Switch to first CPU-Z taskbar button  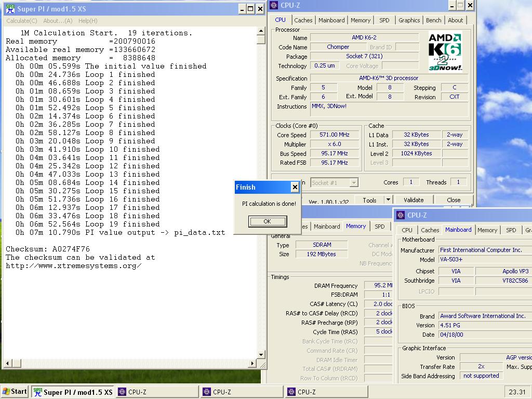pos(157,392)
